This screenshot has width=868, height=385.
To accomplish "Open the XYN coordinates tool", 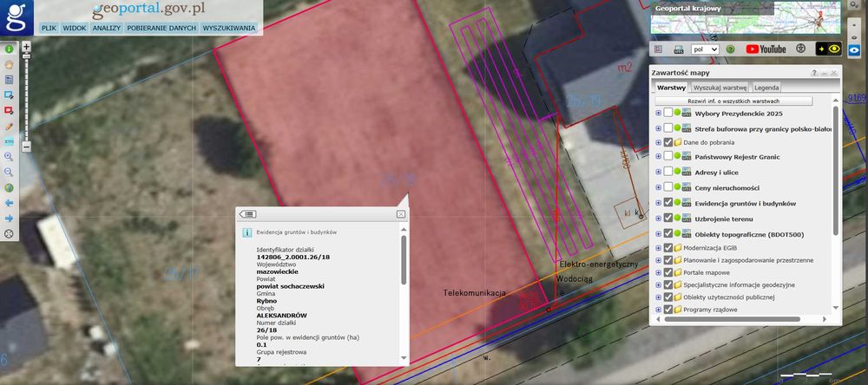I will pyautogui.click(x=9, y=141).
